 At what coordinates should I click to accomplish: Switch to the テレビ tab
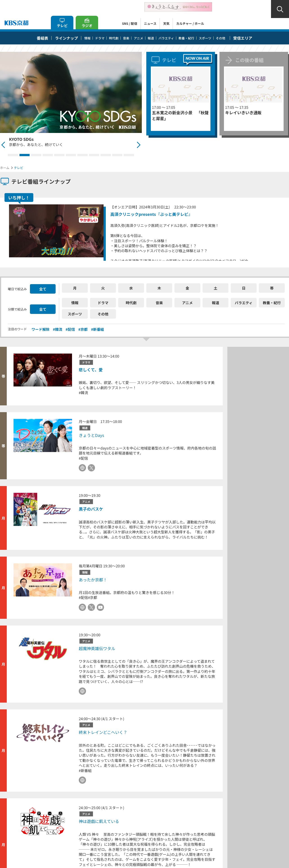(x=62, y=23)
